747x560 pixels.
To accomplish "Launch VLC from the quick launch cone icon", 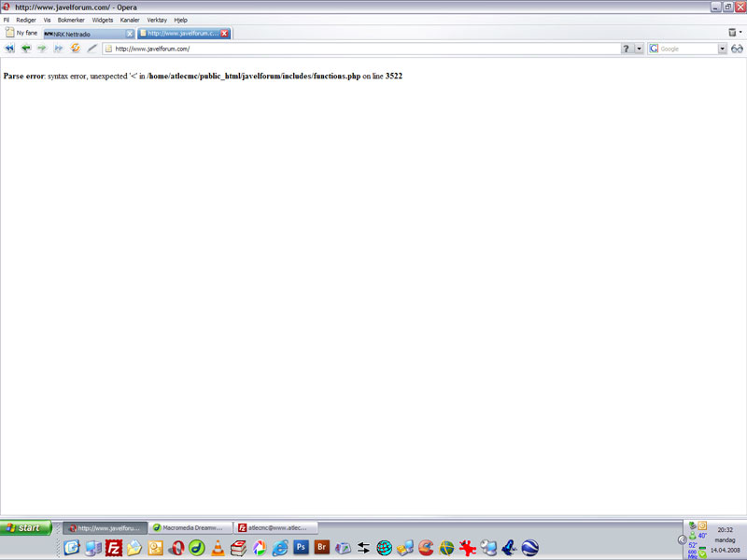I will (217, 548).
